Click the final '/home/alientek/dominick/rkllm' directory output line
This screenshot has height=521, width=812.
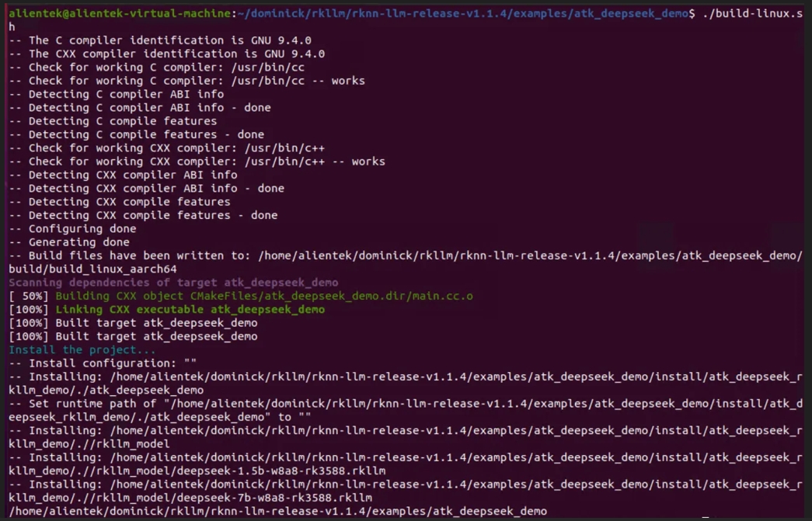(x=278, y=511)
